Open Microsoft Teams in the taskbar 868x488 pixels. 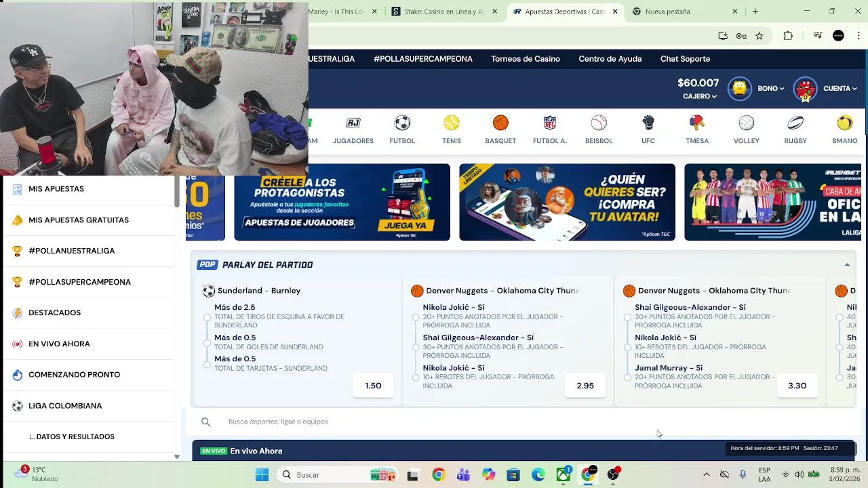pyautogui.click(x=463, y=475)
